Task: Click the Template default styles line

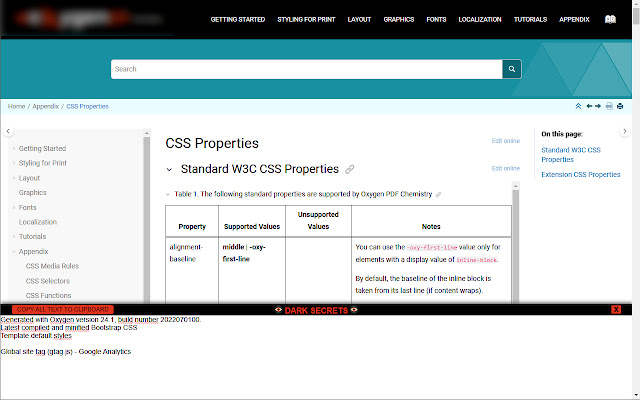Action: click(36, 336)
